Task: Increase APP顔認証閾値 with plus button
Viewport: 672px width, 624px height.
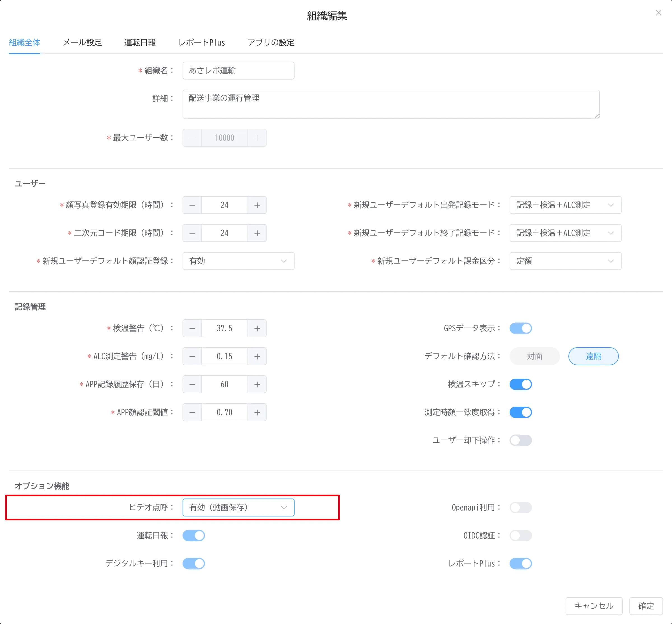Action: [257, 412]
